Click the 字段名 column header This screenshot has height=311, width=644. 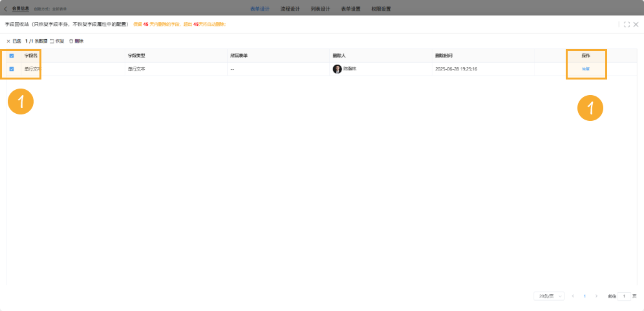pyautogui.click(x=31, y=56)
